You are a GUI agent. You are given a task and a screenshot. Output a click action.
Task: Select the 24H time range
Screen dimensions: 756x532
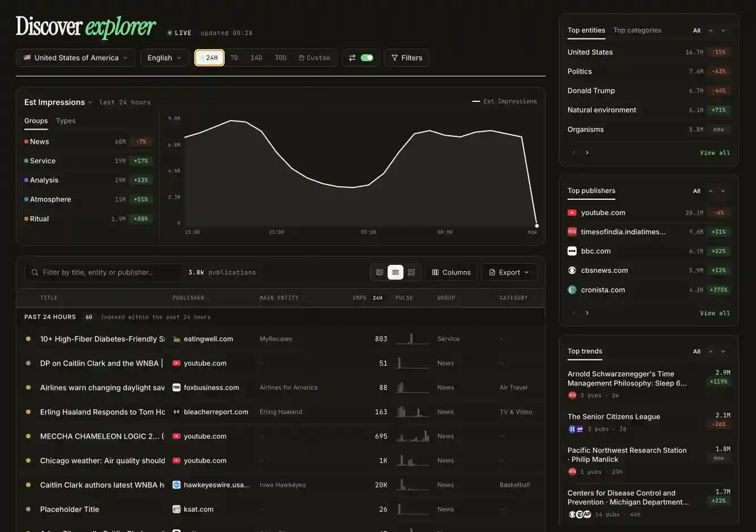coord(210,58)
